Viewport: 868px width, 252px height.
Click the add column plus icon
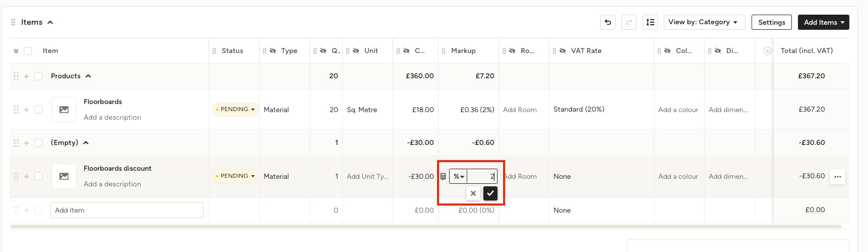(768, 51)
